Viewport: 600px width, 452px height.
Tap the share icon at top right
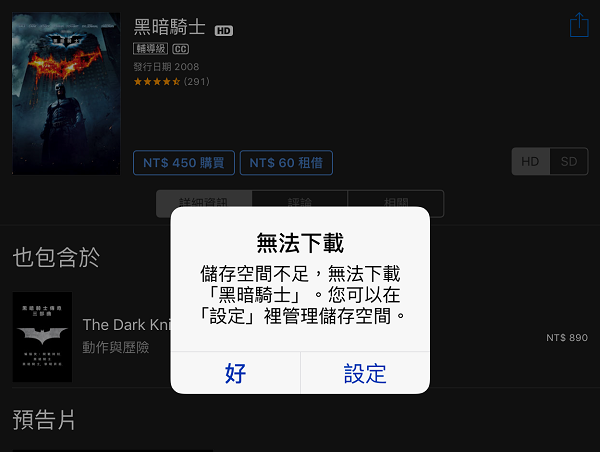coord(579,25)
